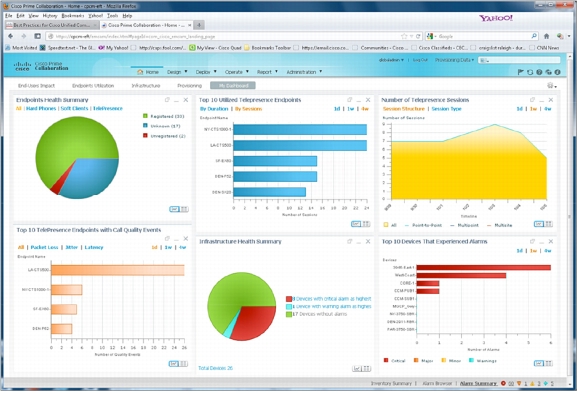Select 1d range in Top 10 Devices Alarms

coord(519,251)
